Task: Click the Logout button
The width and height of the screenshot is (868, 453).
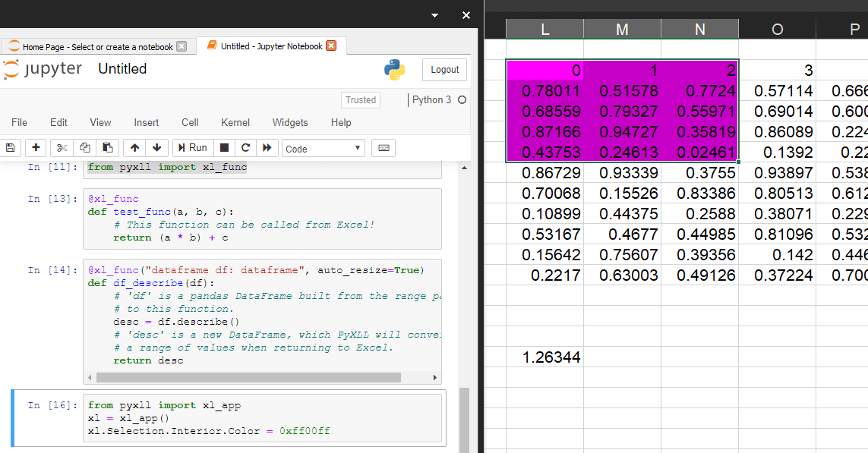Action: 444,69
